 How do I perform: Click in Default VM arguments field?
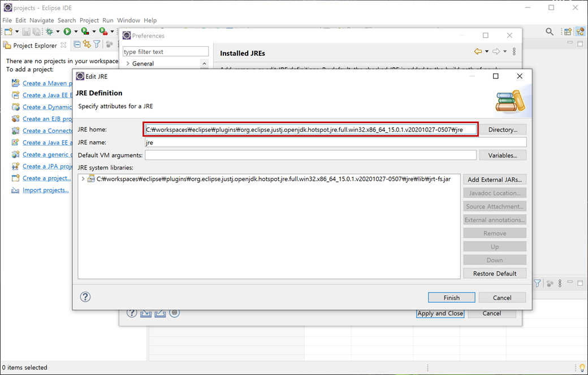coord(310,155)
